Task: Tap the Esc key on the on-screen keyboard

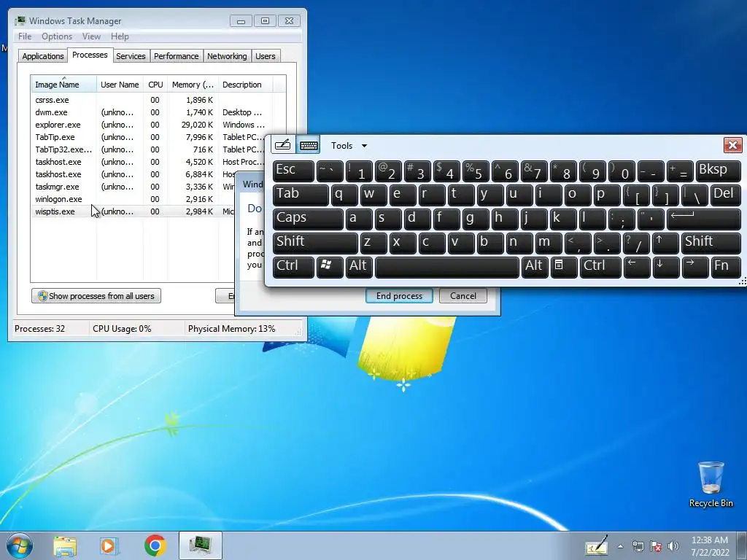Action: coord(293,171)
